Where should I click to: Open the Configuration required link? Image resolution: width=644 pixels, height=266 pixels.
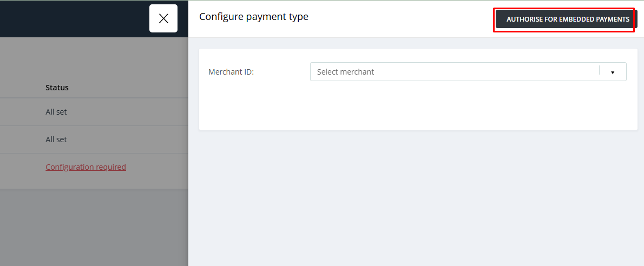86,167
